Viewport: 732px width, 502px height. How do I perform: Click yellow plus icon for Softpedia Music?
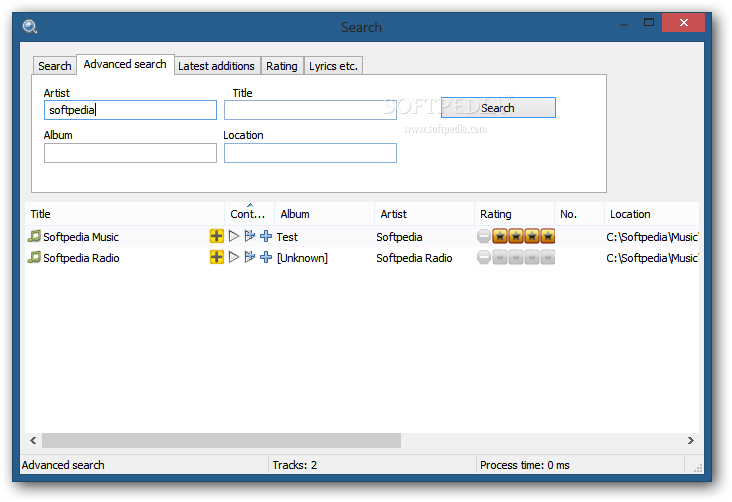click(x=216, y=236)
